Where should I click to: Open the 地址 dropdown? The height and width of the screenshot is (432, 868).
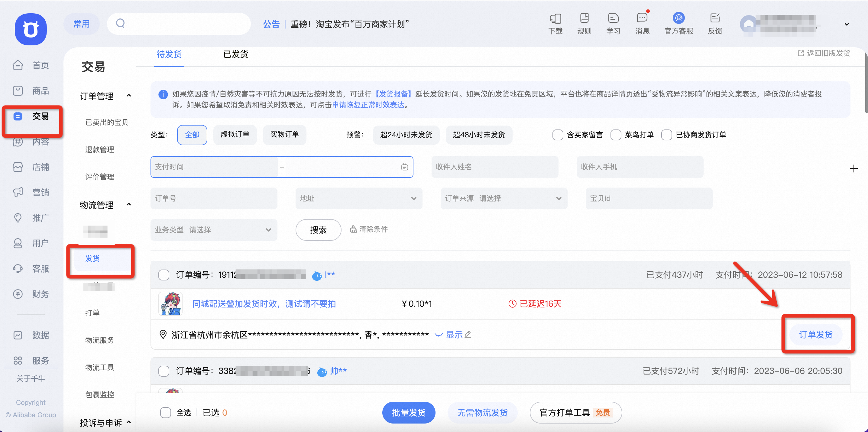point(358,198)
